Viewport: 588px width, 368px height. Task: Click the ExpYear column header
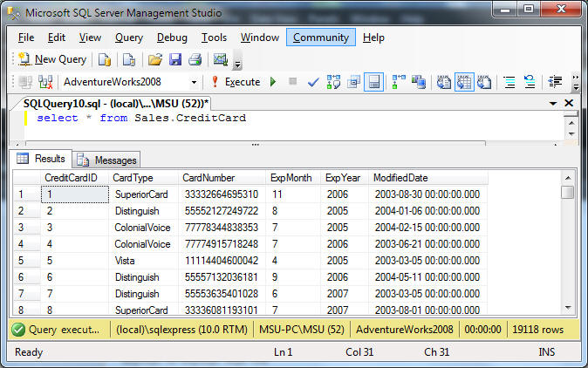point(345,178)
